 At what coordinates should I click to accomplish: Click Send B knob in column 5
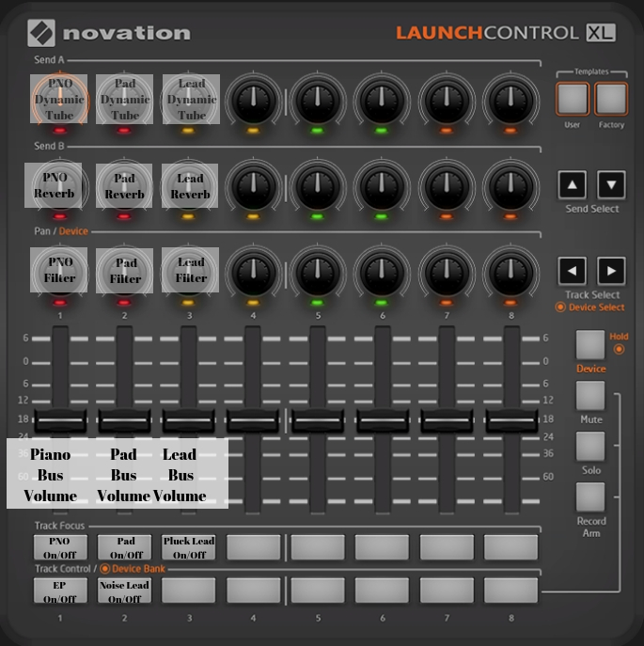(318, 186)
